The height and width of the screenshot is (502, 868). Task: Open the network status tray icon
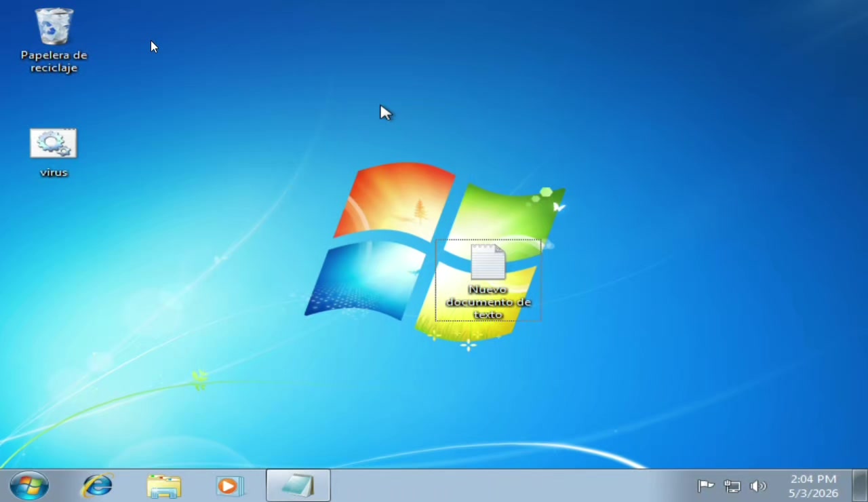click(732, 486)
